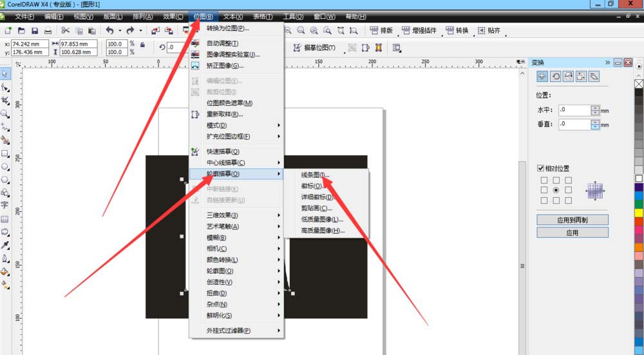This screenshot has width=644, height=355.
Task: Check the top-center anchor box
Action: click(556, 180)
